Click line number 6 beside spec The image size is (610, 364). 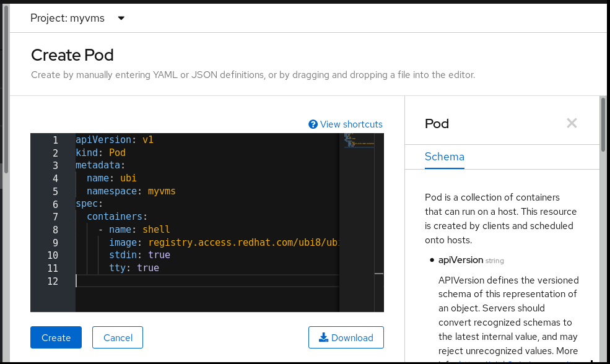(55, 204)
